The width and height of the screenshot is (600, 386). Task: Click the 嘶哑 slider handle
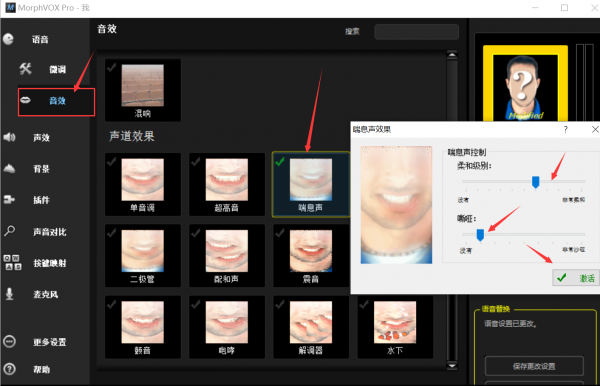click(x=480, y=235)
